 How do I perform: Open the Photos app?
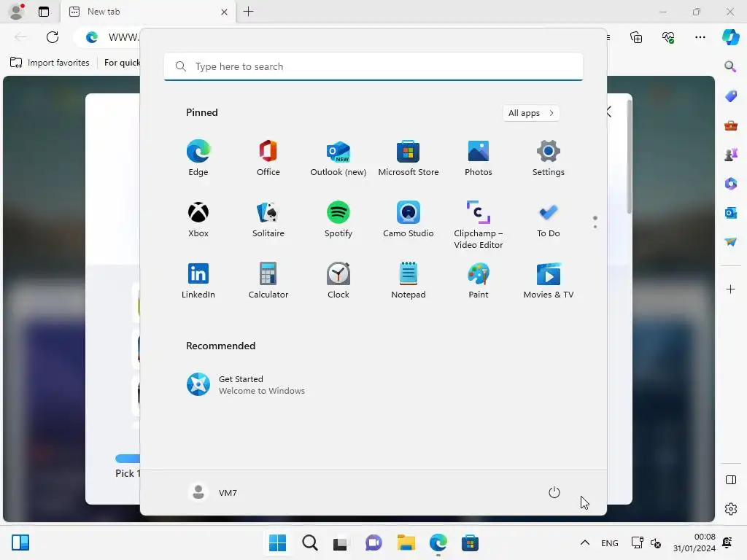coord(479,158)
